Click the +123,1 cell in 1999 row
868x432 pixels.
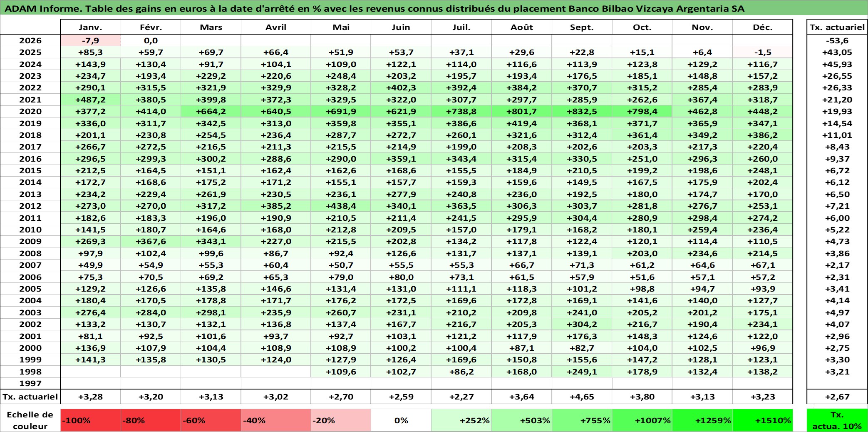pyautogui.click(x=763, y=360)
